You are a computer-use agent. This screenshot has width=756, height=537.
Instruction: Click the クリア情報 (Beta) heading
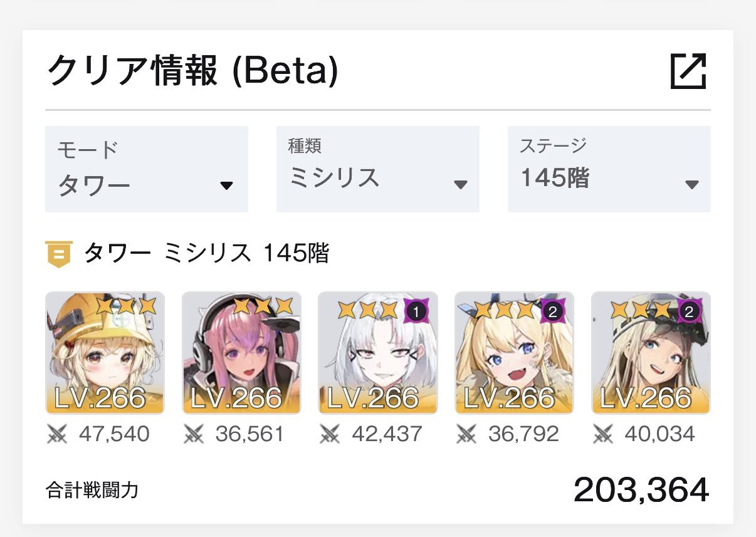coord(193,71)
